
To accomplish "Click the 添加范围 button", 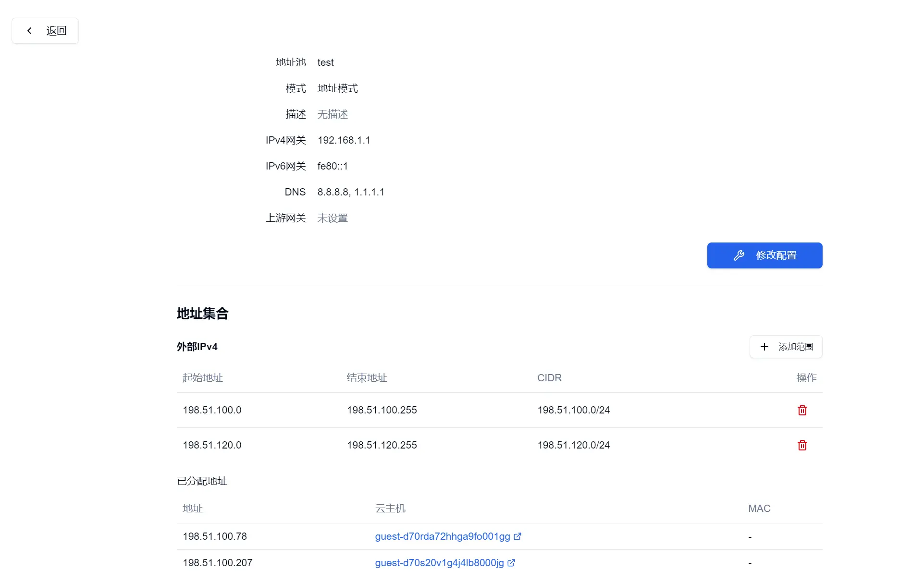I will click(785, 347).
